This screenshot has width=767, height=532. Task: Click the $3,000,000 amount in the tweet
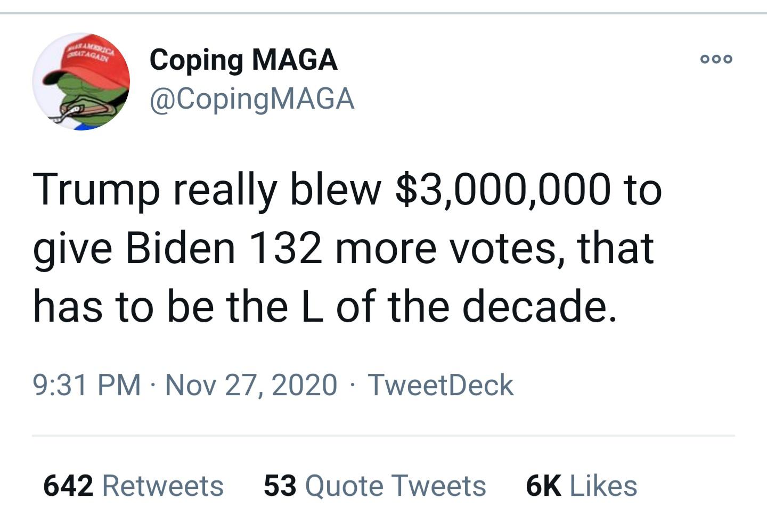502,189
